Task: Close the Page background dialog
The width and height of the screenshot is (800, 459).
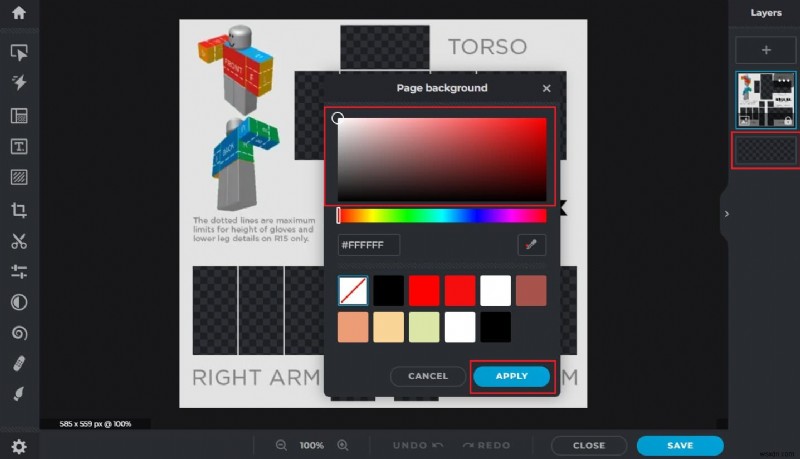Action: click(x=546, y=88)
